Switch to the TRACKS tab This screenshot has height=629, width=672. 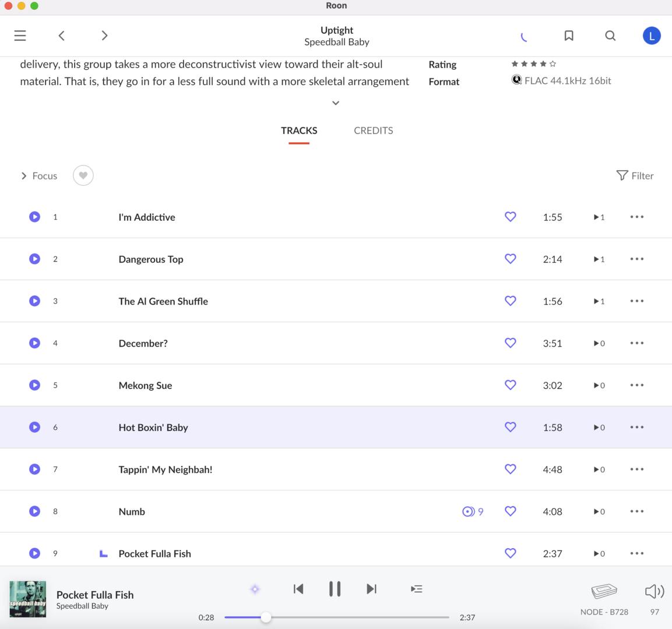click(299, 130)
